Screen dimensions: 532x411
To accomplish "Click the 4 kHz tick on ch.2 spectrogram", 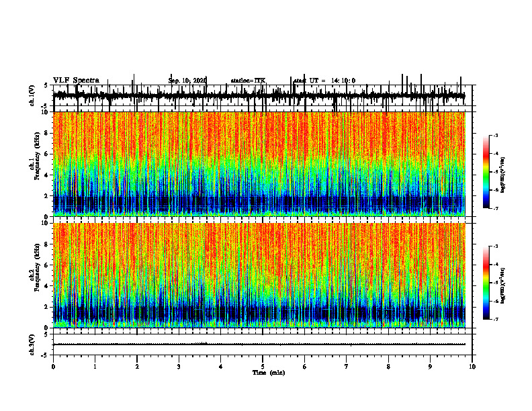I will pos(48,286).
